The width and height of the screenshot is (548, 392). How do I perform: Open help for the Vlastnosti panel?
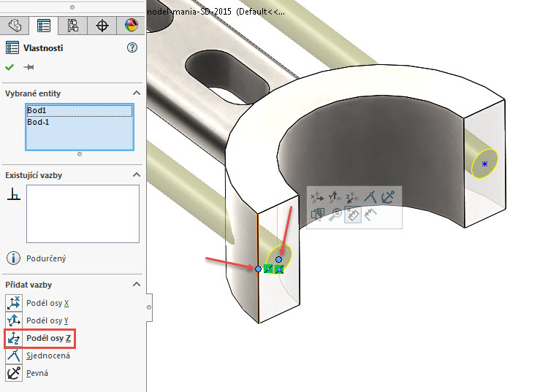point(132,47)
